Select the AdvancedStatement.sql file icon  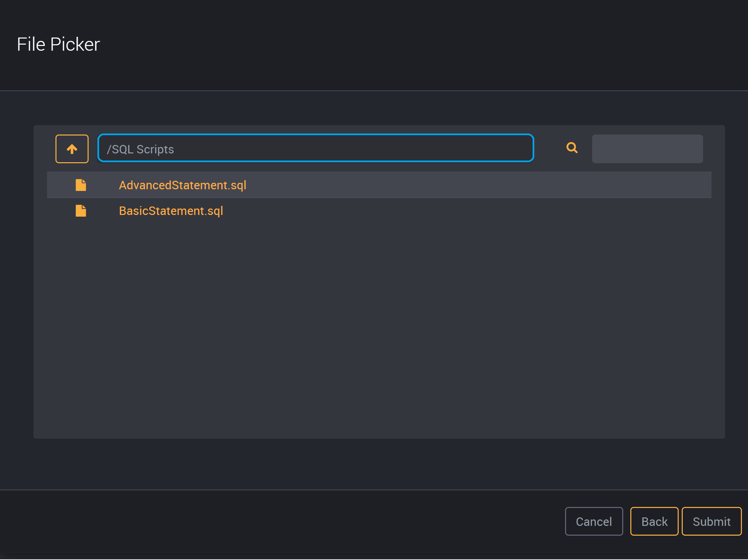pyautogui.click(x=80, y=185)
